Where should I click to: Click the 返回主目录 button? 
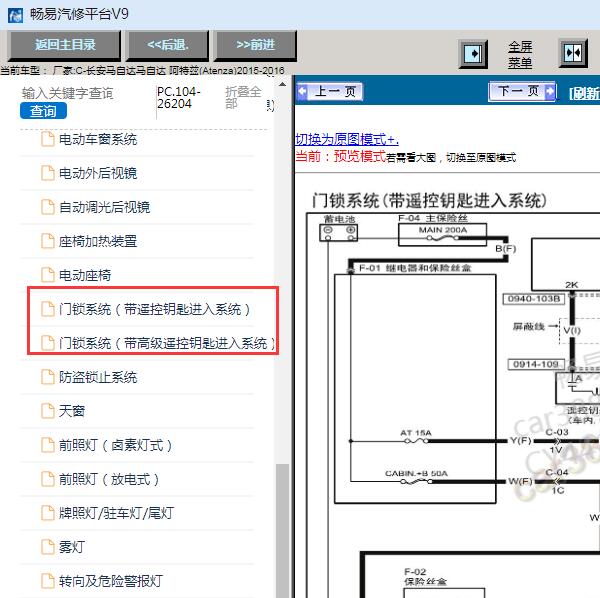click(64, 45)
